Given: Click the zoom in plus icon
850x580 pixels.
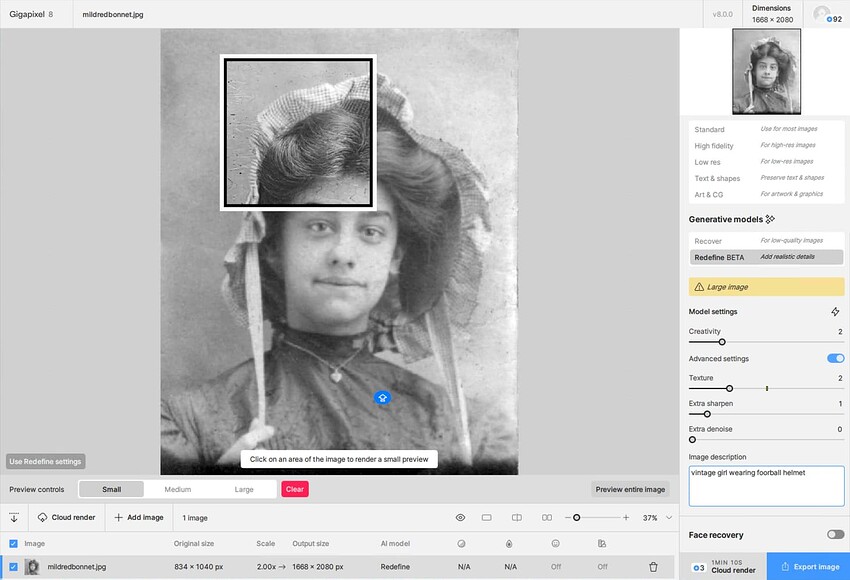Looking at the screenshot, I should [626, 518].
